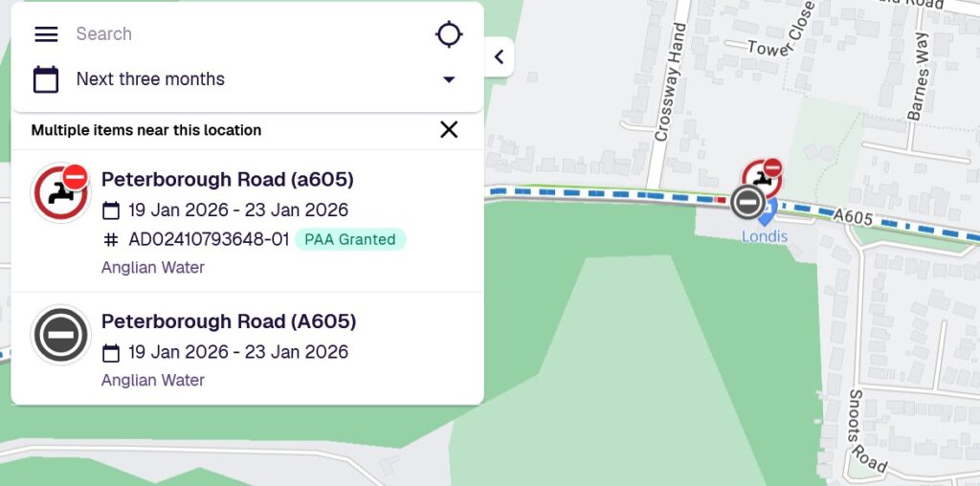Click the grey road closure icon in list
The width and height of the screenshot is (980, 486).
tap(61, 335)
